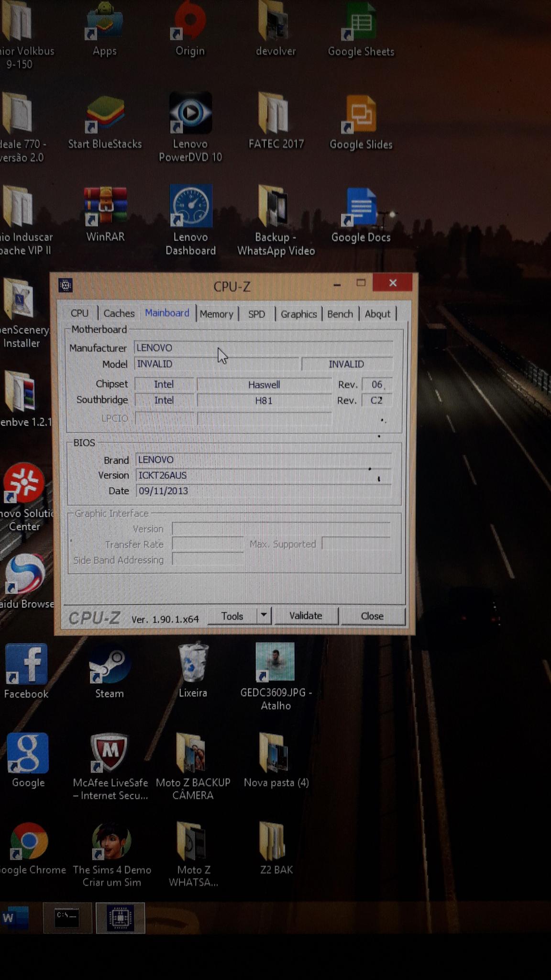Switch to the Graphics tab
The image size is (551, 980).
tap(299, 314)
